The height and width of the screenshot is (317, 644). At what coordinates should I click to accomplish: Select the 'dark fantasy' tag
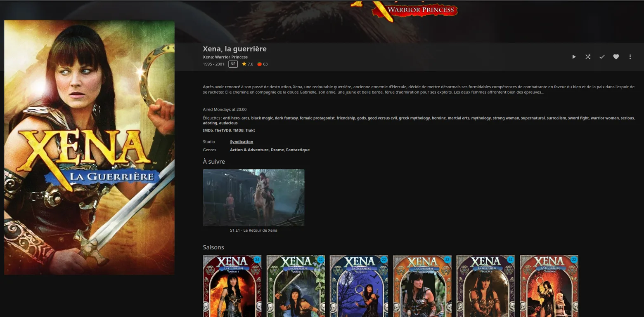click(x=286, y=118)
